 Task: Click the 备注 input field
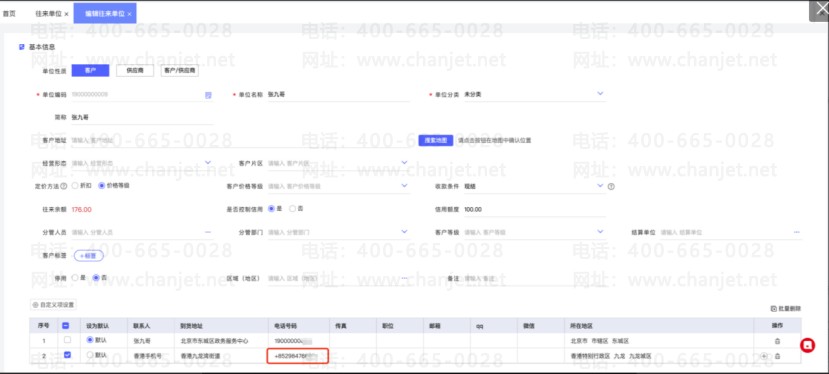pyautogui.click(x=534, y=278)
